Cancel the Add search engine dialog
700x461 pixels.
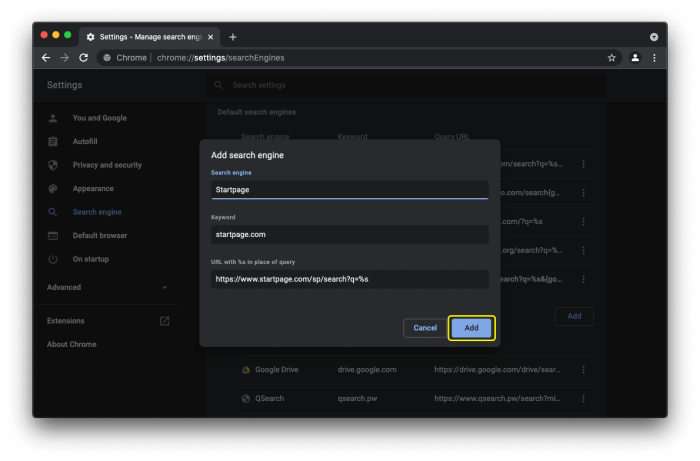[425, 328]
